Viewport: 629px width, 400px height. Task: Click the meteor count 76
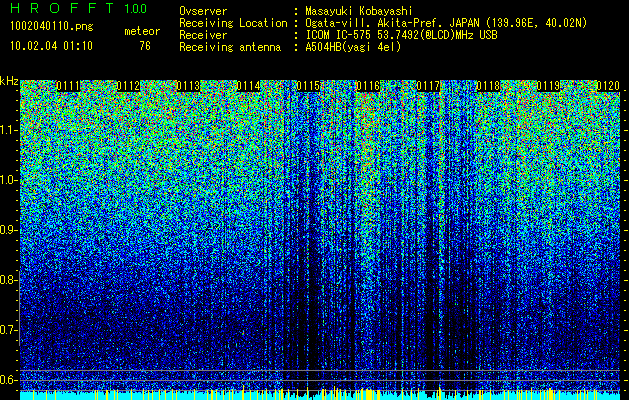145,46
